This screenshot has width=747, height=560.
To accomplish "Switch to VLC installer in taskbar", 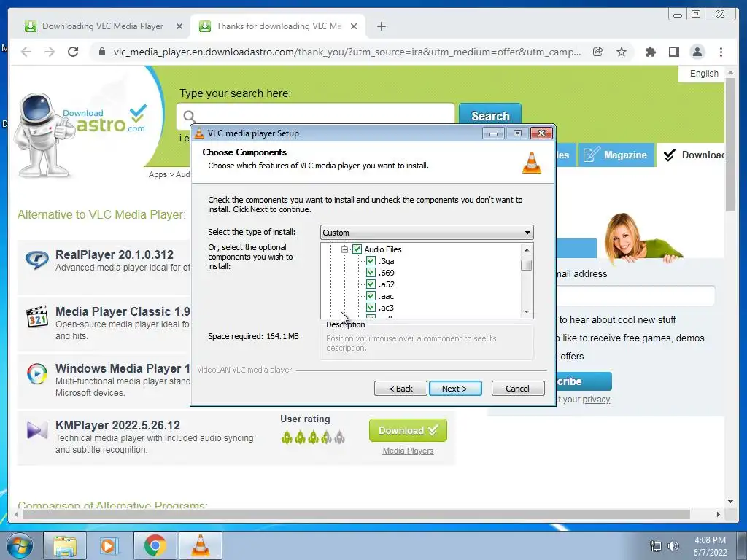I will [x=201, y=545].
